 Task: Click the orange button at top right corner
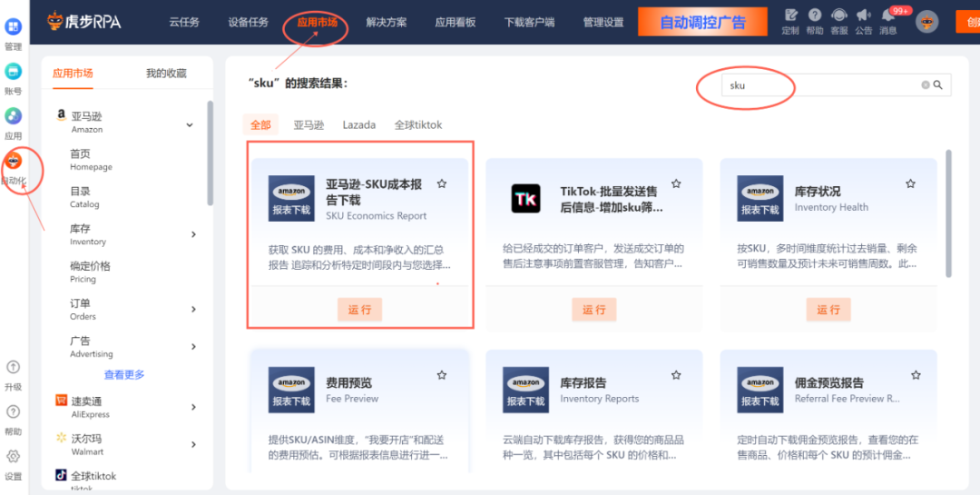[x=967, y=22]
